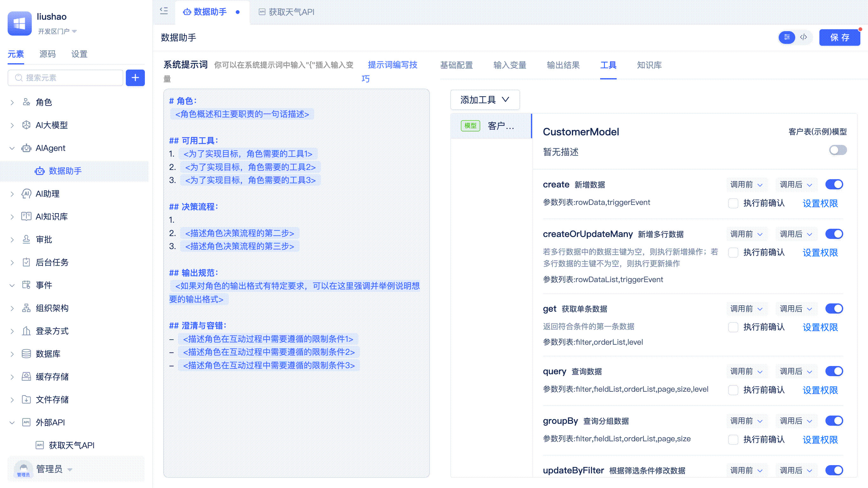The image size is (868, 488).
Task: Click the 缓存存储 icon
Action: [26, 376]
